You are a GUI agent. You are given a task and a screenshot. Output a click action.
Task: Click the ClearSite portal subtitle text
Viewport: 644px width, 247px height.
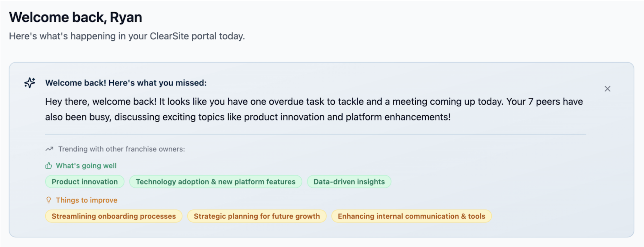click(127, 36)
